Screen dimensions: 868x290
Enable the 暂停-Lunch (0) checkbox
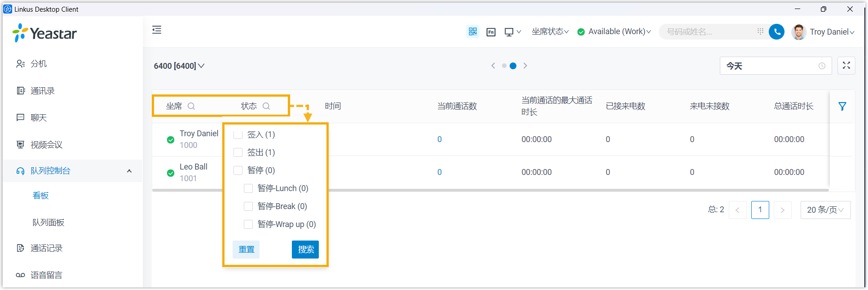[x=248, y=188]
